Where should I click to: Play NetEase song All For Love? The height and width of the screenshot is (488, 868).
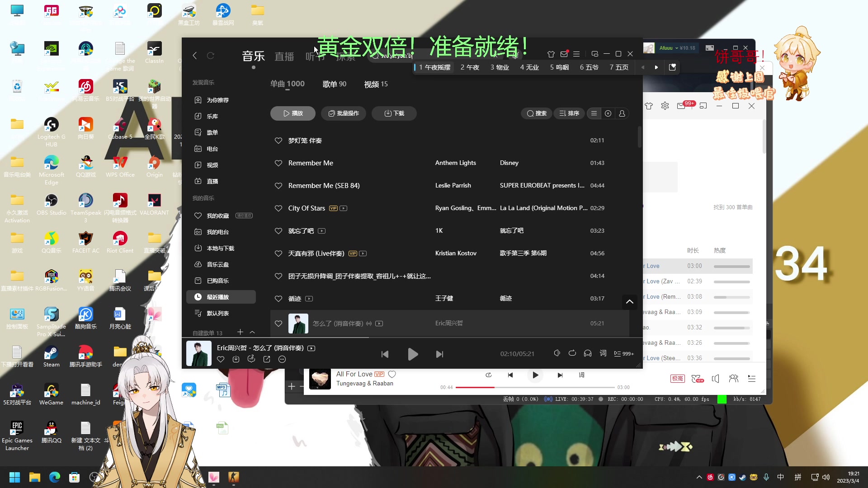click(535, 375)
